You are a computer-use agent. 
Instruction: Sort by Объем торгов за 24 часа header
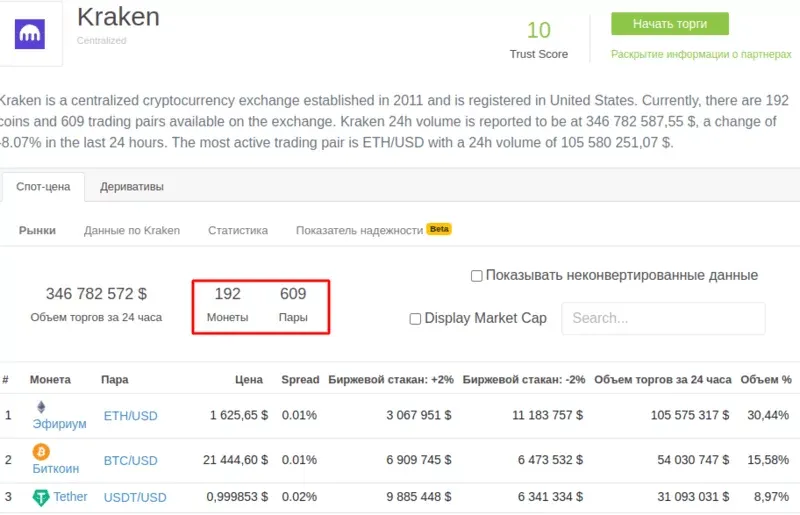point(663,380)
